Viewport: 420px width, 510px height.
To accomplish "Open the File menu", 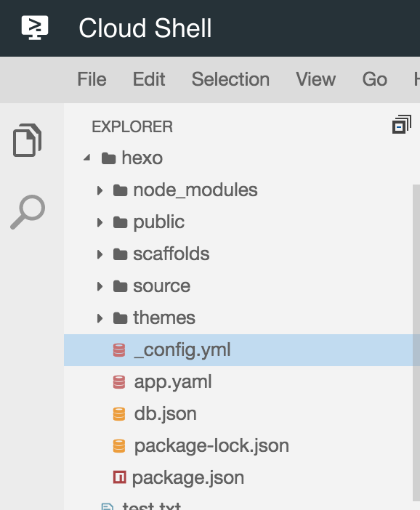I will (x=92, y=79).
